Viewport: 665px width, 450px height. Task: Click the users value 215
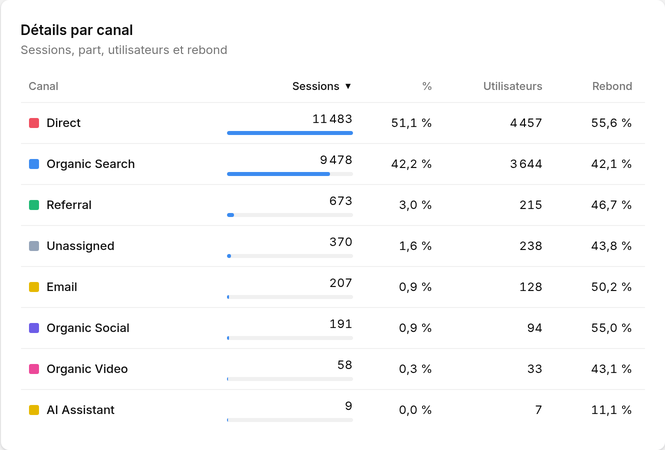531,205
